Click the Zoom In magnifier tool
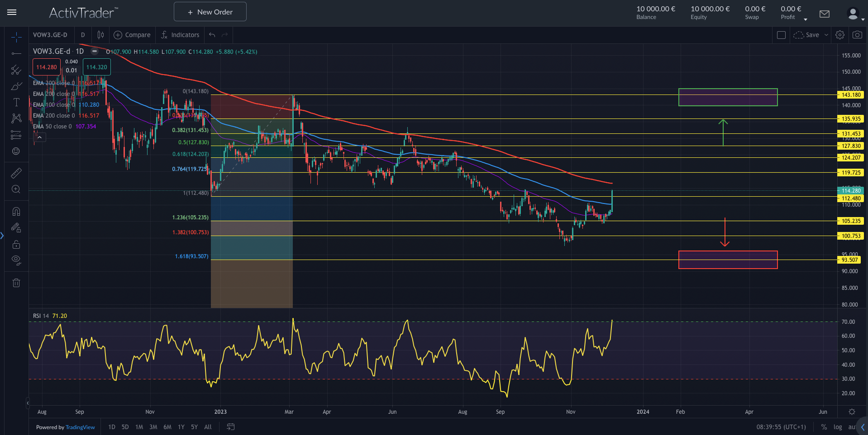The width and height of the screenshot is (868, 435). (16, 189)
